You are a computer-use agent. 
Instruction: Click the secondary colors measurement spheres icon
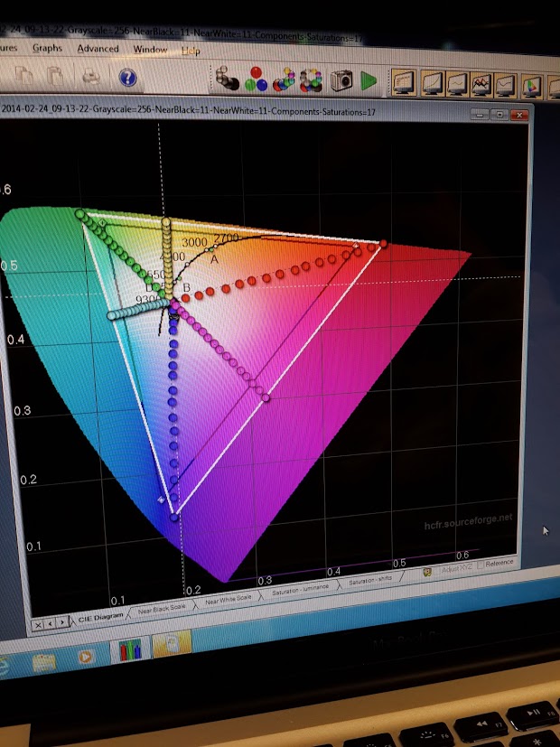point(284,79)
